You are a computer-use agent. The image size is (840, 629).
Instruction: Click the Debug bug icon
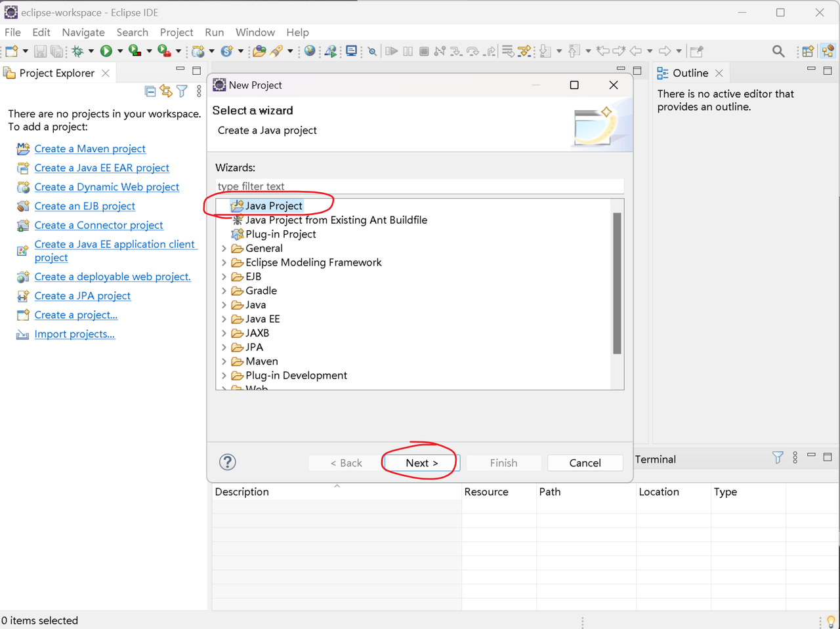click(77, 51)
